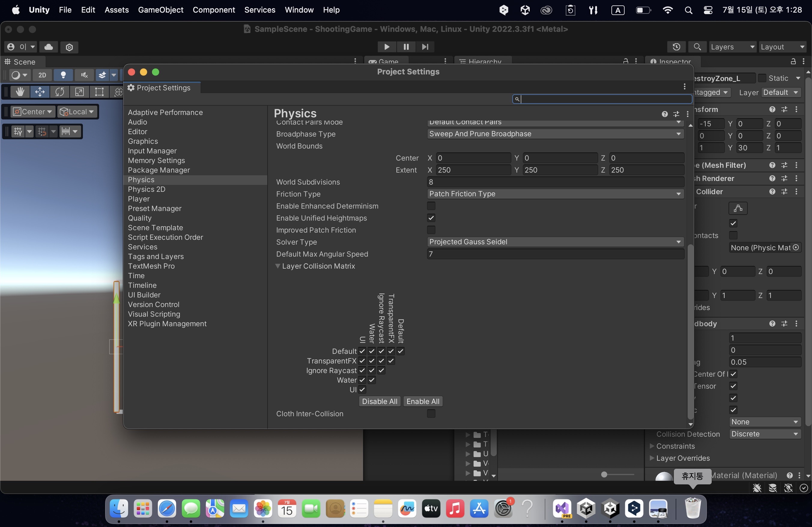Screen dimensions: 812x527
Task: Click the cloud services icon
Action: coord(48,47)
